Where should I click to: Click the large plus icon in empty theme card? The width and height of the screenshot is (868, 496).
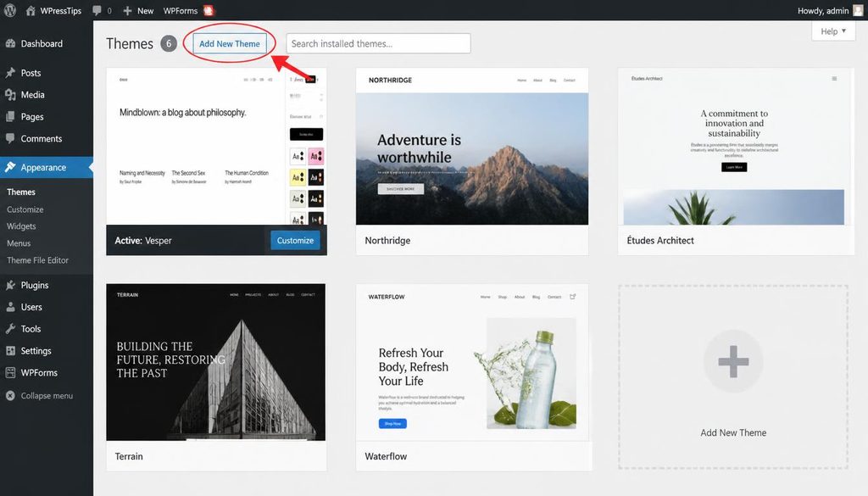(x=733, y=361)
